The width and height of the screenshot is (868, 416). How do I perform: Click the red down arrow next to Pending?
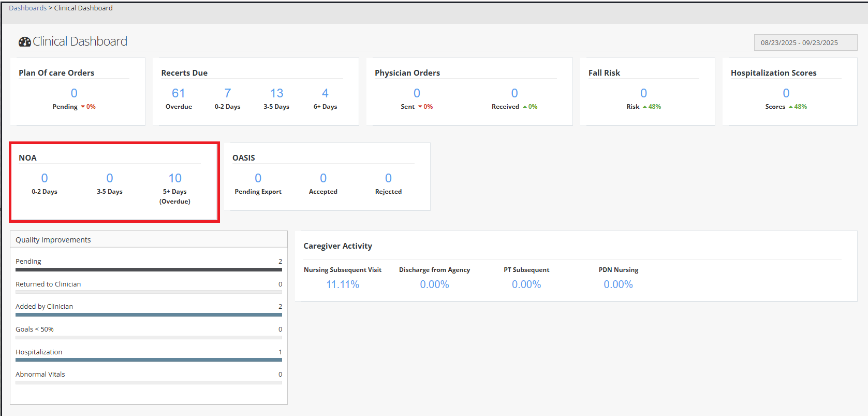[83, 107]
